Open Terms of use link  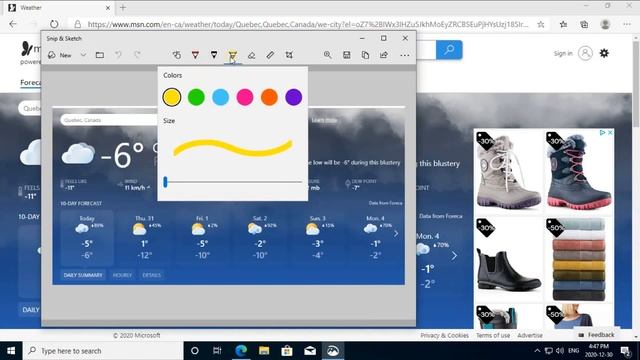coord(493,335)
